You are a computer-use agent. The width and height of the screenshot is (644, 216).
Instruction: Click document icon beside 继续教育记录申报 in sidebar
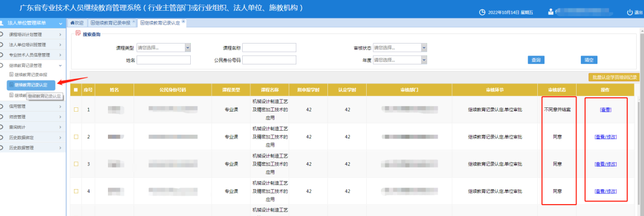tap(11, 75)
